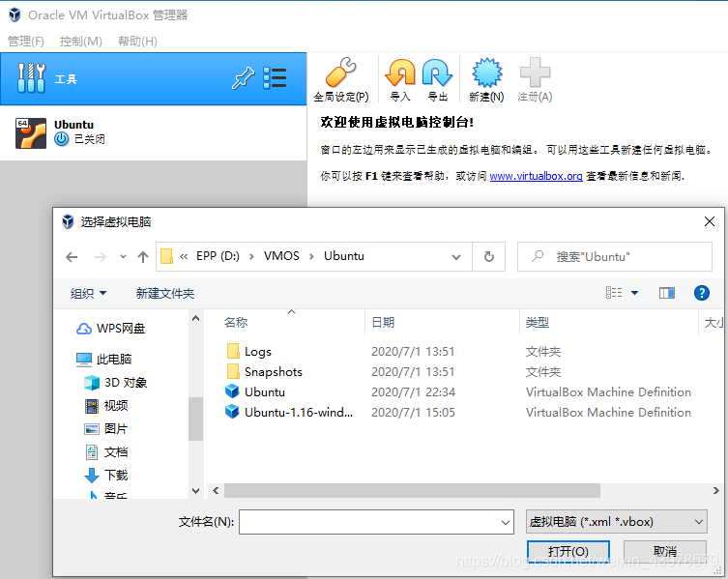Open recent locations dropdown arrow
Image resolution: width=728 pixels, height=579 pixels.
(123, 256)
